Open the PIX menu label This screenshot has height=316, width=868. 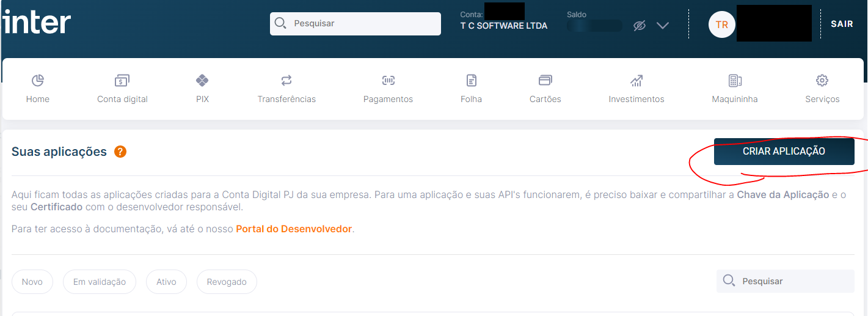(x=202, y=99)
